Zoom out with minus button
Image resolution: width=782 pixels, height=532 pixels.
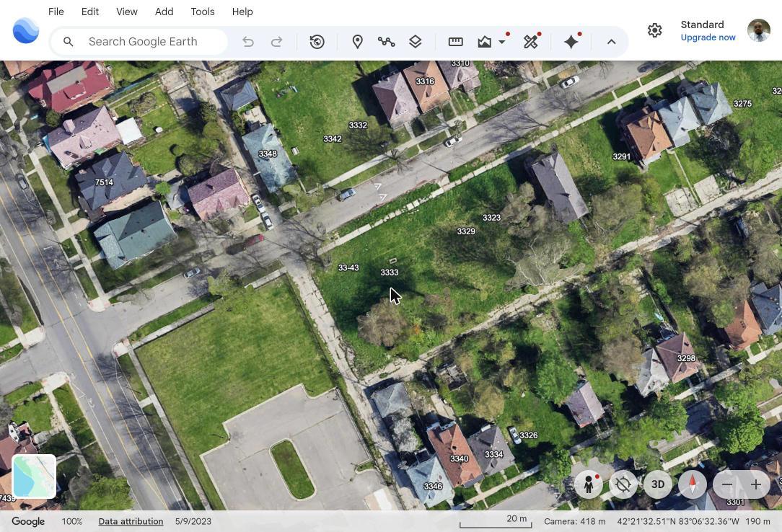(x=727, y=484)
